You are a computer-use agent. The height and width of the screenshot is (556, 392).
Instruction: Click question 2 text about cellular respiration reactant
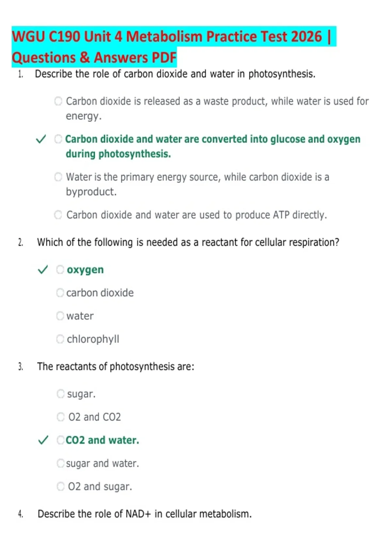(188, 242)
